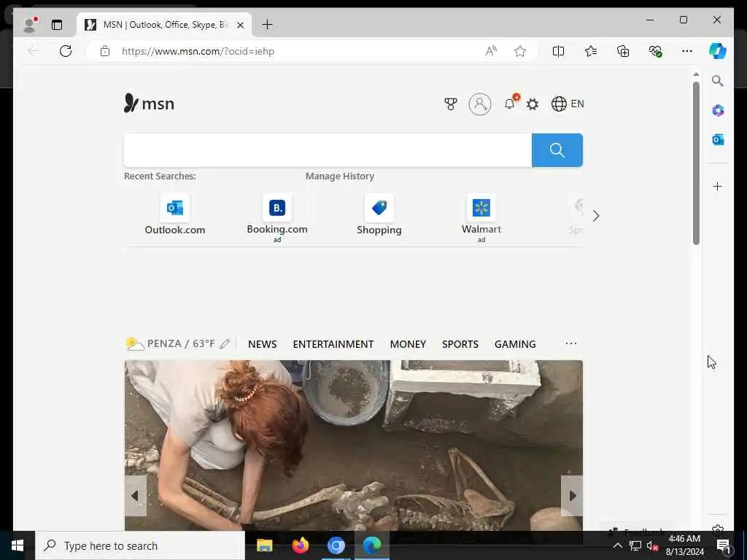Refresh the MSN page
The height and width of the screenshot is (560, 747).
[x=66, y=51]
